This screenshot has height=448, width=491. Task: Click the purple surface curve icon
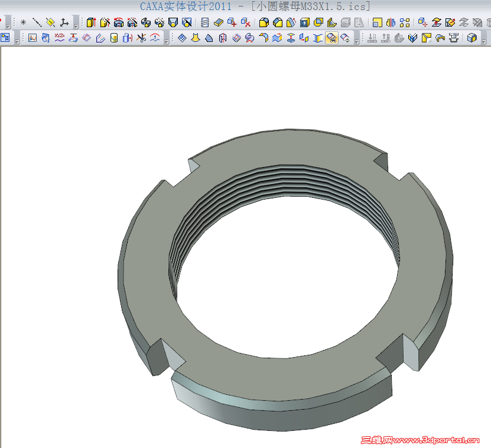[x=87, y=38]
